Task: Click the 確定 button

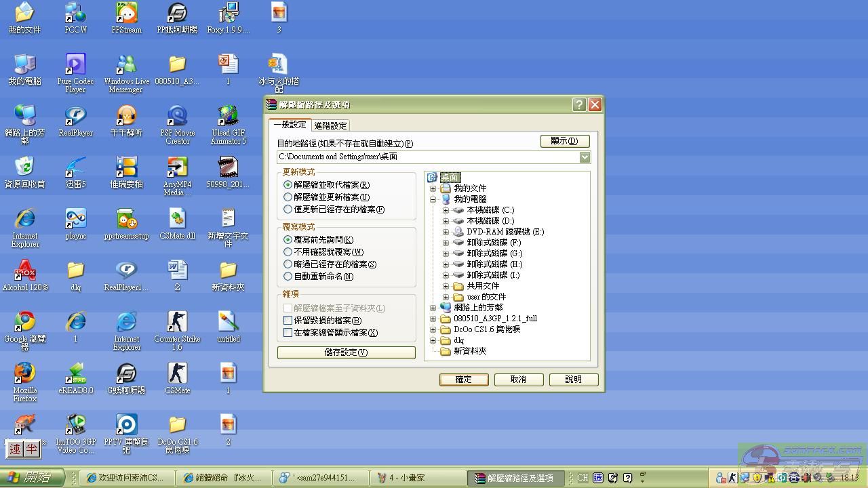Action: pos(463,380)
